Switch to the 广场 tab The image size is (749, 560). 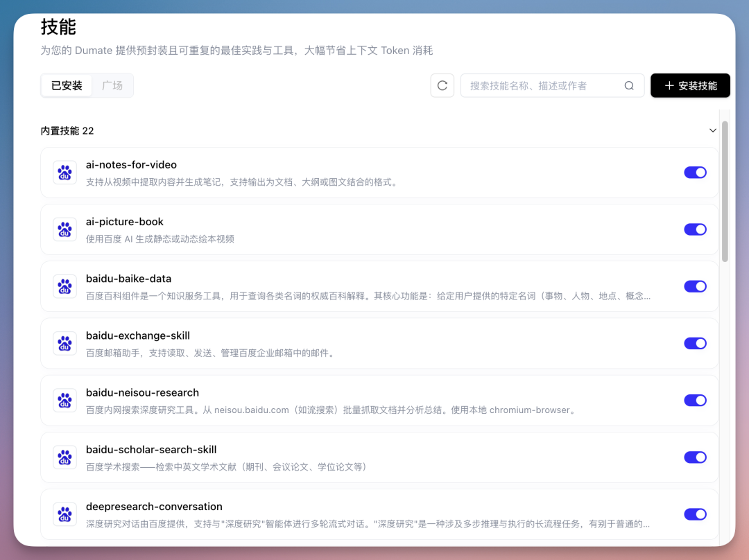(x=113, y=85)
